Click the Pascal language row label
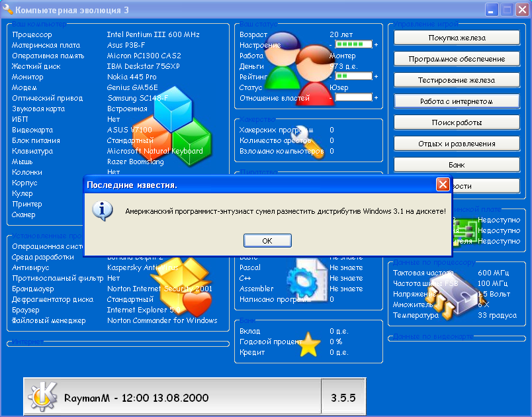 point(250,267)
